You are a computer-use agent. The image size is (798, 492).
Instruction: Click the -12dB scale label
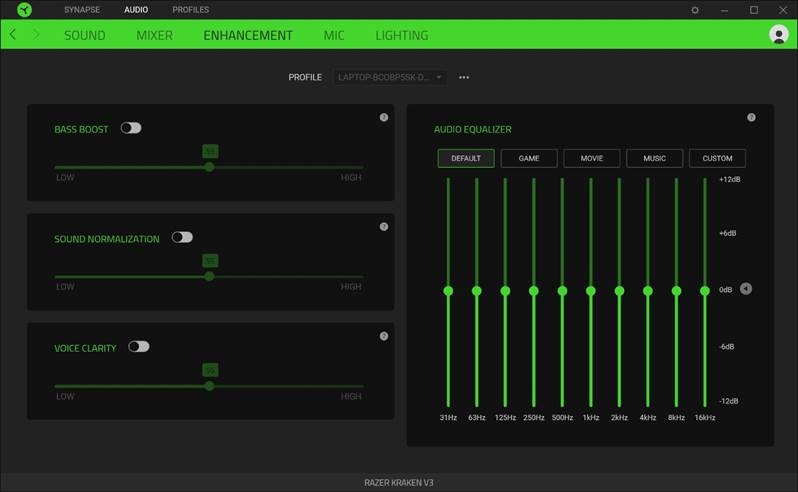click(x=728, y=401)
